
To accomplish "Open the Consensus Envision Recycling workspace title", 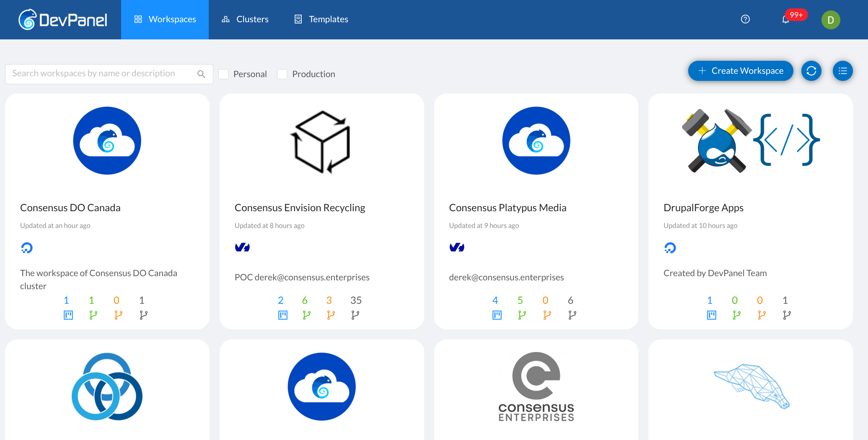I will point(300,208).
